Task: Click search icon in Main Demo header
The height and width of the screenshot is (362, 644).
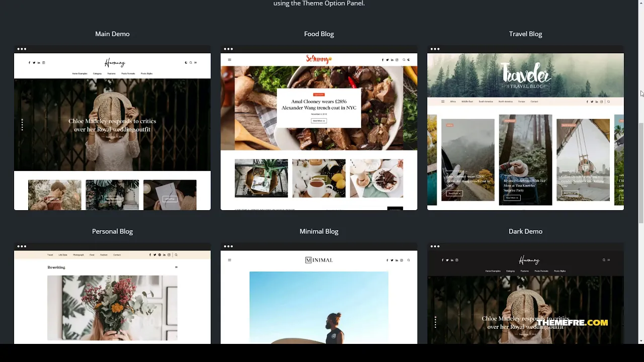Action: pyautogui.click(x=191, y=63)
